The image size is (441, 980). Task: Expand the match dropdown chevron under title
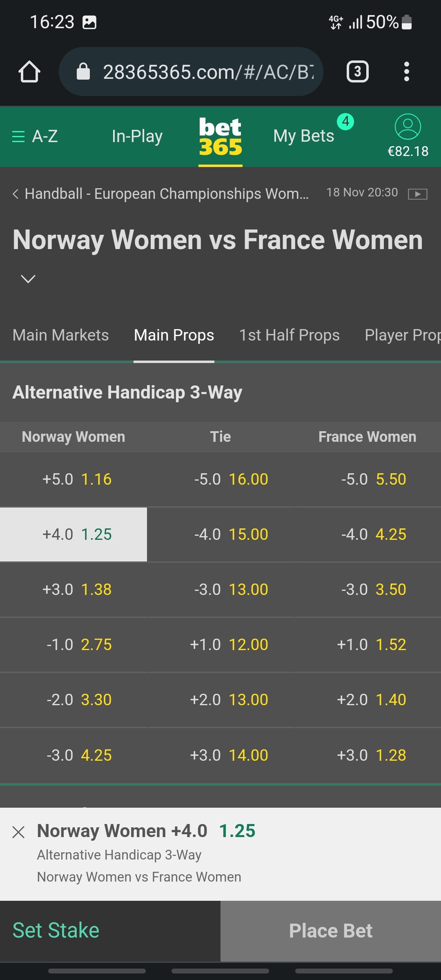point(28,279)
